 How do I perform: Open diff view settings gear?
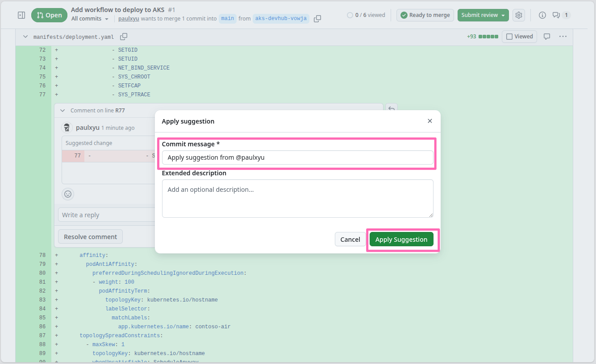[518, 15]
